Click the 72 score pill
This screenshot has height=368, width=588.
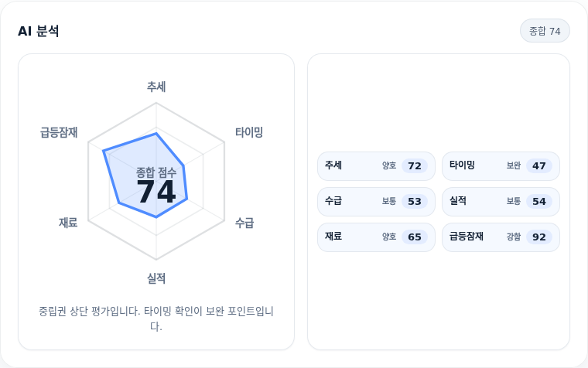point(415,166)
